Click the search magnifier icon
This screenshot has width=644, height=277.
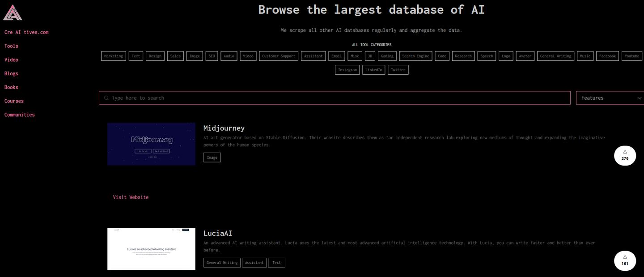click(x=106, y=98)
